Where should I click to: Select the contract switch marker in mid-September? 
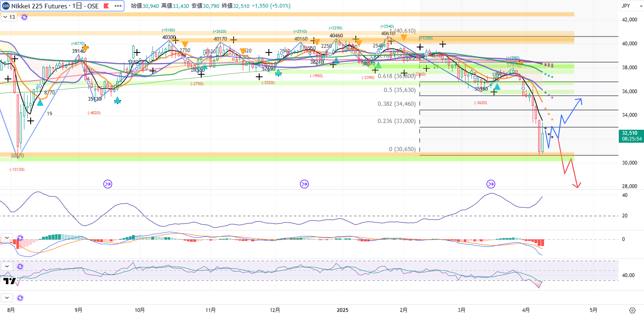(x=108, y=183)
